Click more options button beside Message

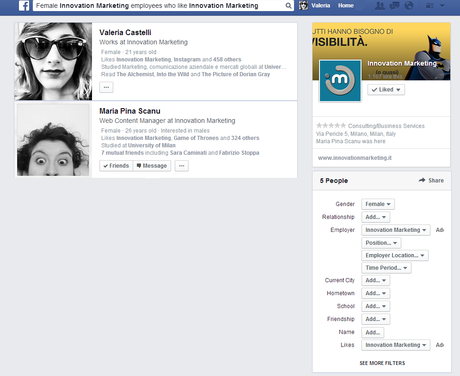click(x=181, y=166)
